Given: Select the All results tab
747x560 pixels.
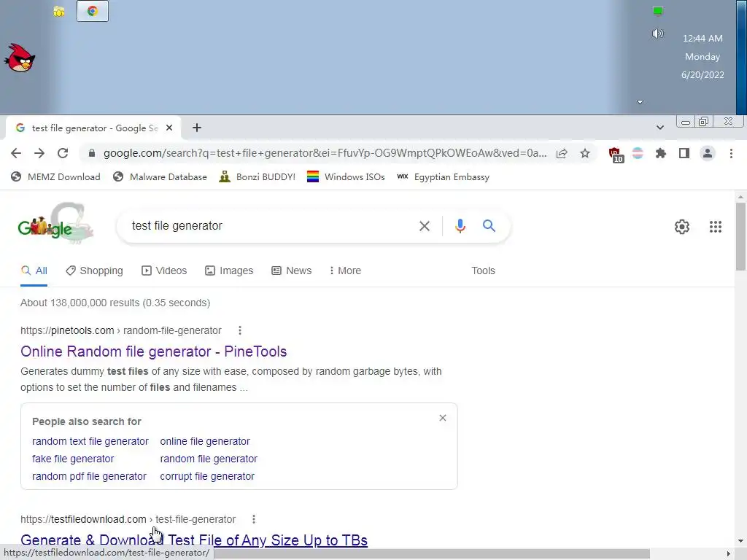Looking at the screenshot, I should point(34,271).
